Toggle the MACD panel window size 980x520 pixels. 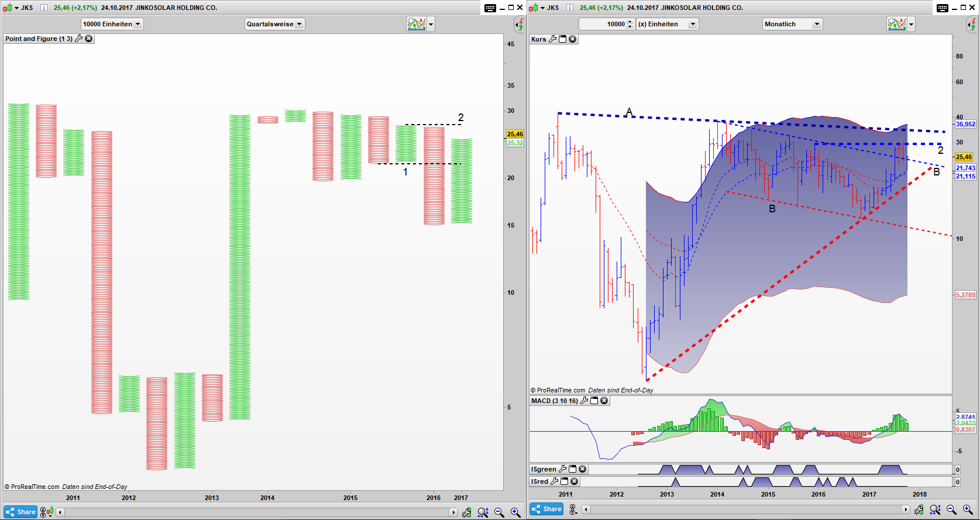(594, 401)
